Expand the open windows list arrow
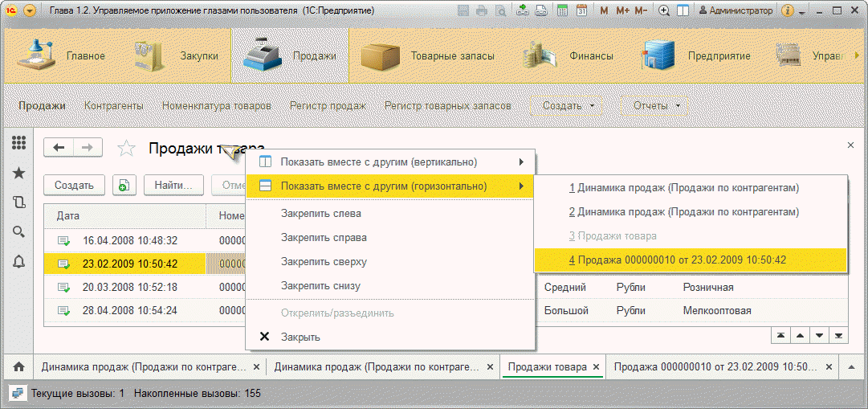The width and height of the screenshot is (868, 409). pyautogui.click(x=851, y=367)
